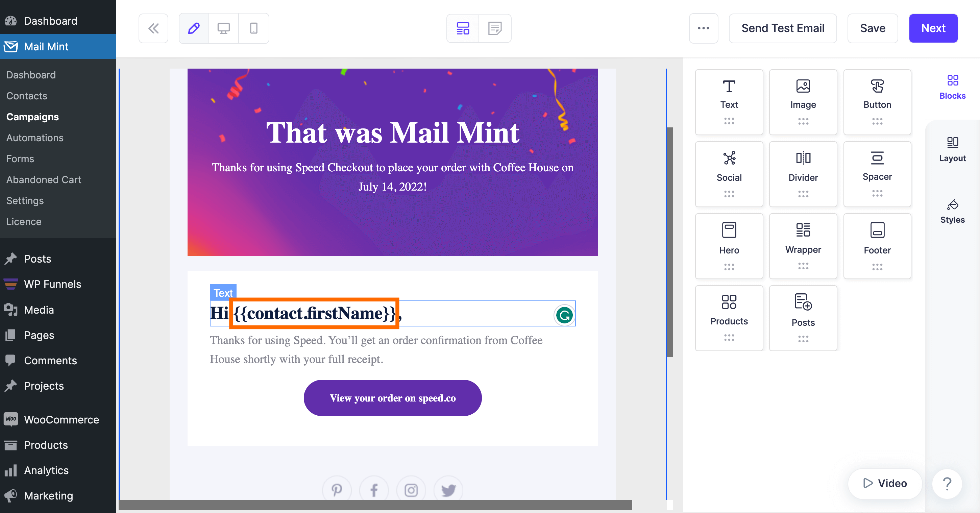Add a Divider block
980x513 pixels.
click(803, 174)
